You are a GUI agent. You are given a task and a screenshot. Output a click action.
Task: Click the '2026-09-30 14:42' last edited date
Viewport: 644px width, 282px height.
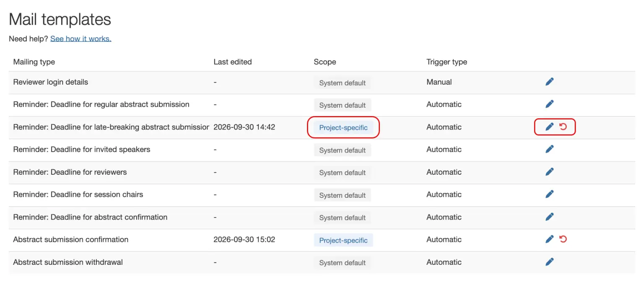point(244,127)
